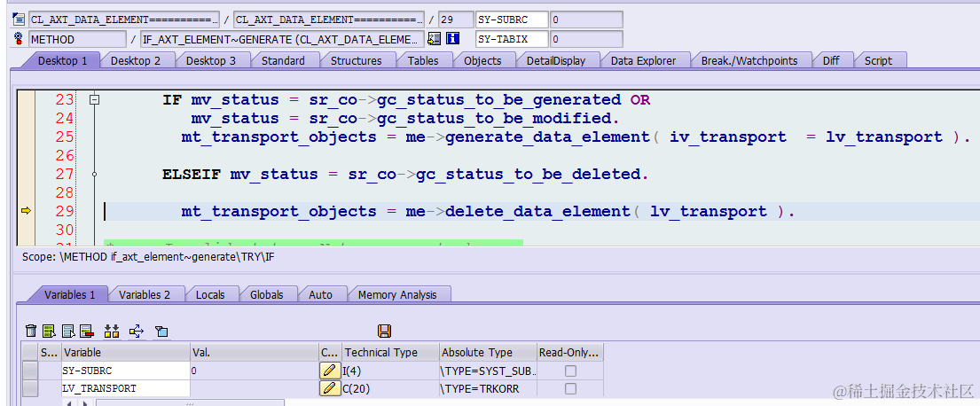This screenshot has width=980, height=406.
Task: Click the program icon beside CL_AXT_DATA_ELEMENT field
Action: (18, 20)
